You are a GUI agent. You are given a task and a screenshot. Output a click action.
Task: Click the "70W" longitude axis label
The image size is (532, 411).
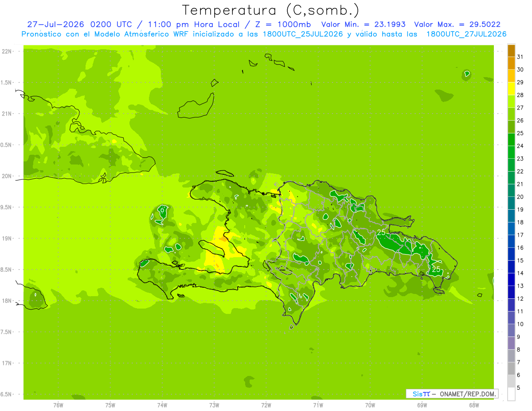coord(370,405)
